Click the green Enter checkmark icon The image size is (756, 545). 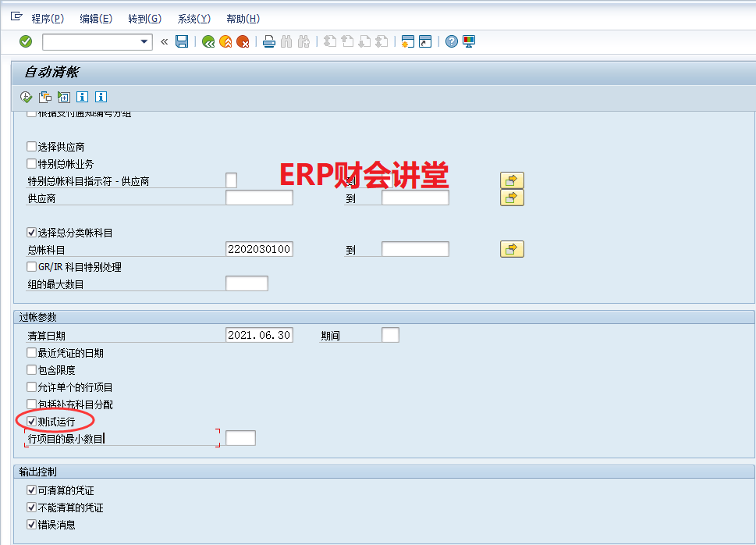pos(26,41)
